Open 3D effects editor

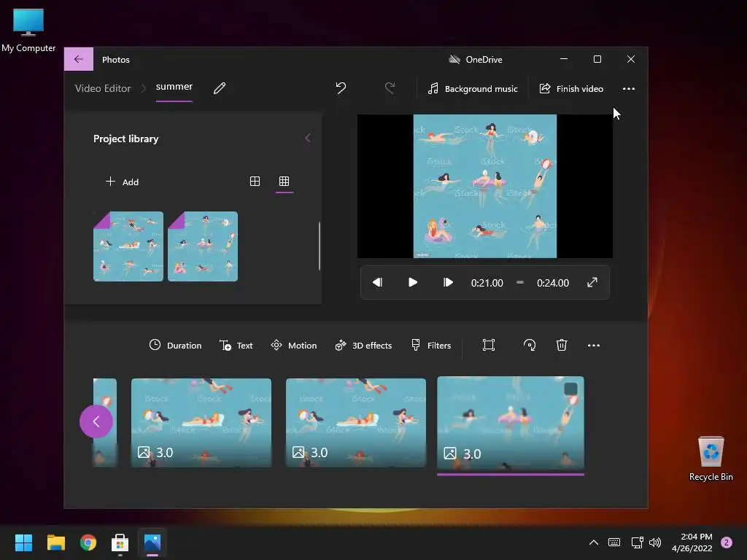tap(363, 345)
